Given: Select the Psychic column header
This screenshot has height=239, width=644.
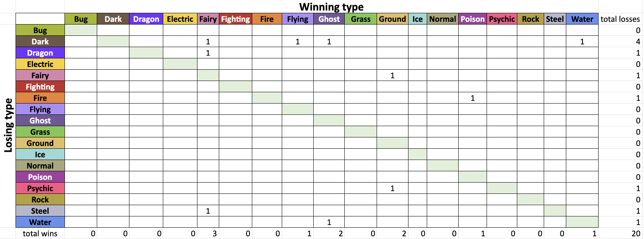Looking at the screenshot, I should pos(502,19).
